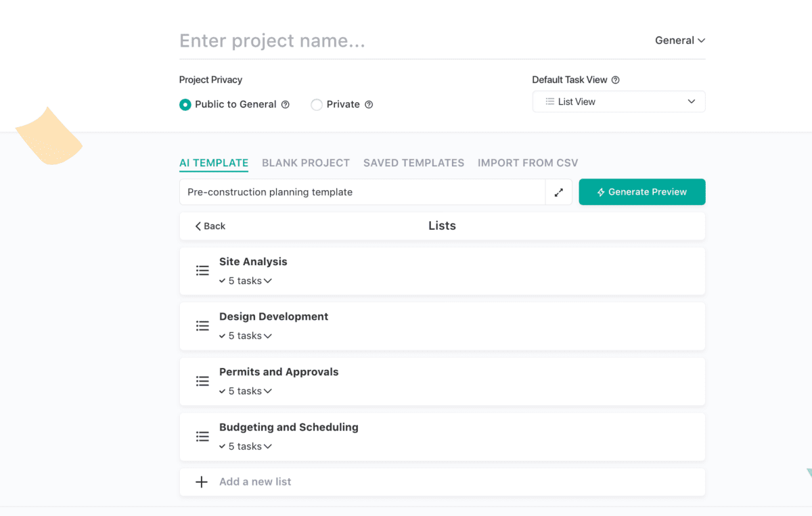Click help icon next to Public to General
The width and height of the screenshot is (812, 516).
pyautogui.click(x=285, y=105)
